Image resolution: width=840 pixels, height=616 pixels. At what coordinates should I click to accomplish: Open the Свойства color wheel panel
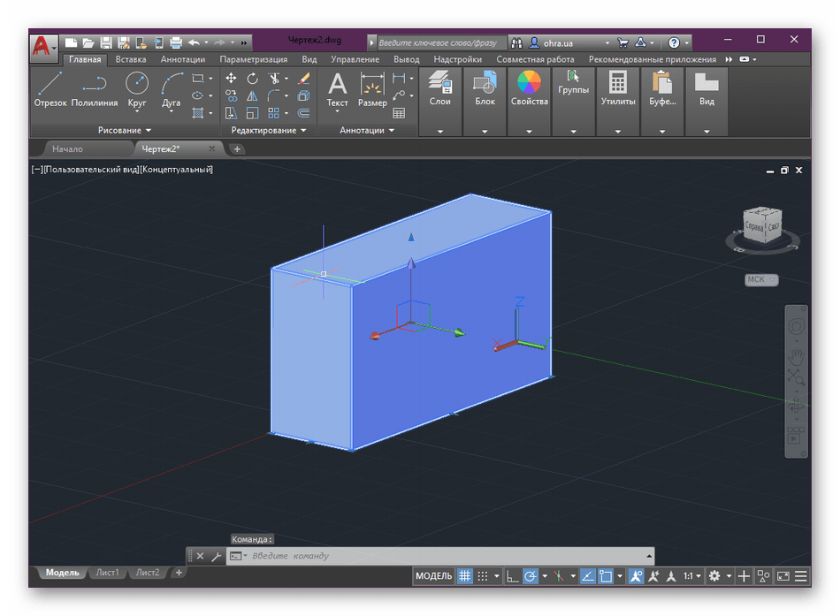pos(529,90)
